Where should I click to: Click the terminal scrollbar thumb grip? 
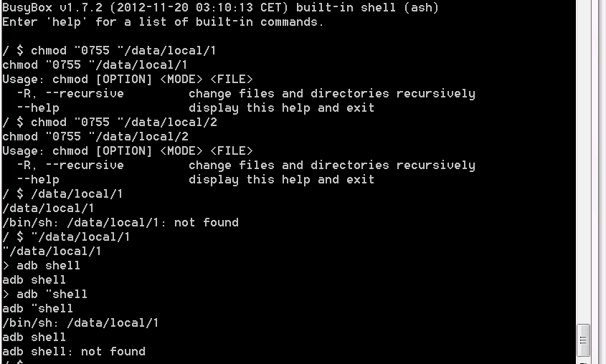point(583,340)
